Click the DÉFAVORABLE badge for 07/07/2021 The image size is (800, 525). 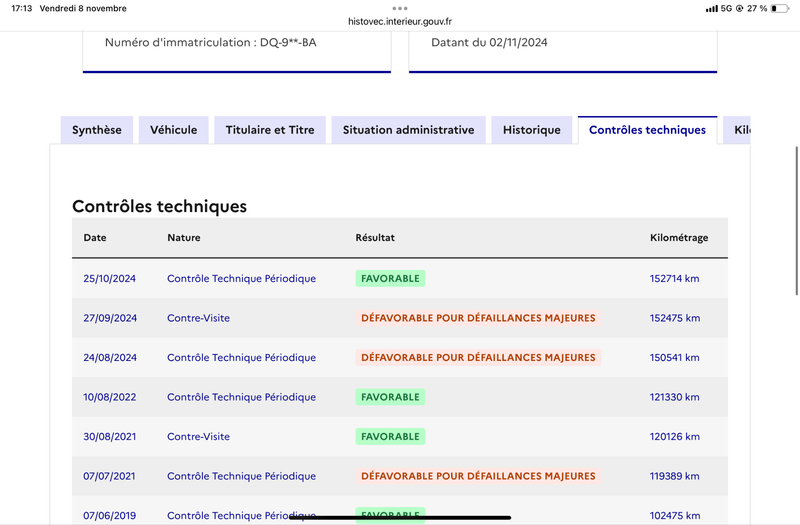pyautogui.click(x=478, y=477)
